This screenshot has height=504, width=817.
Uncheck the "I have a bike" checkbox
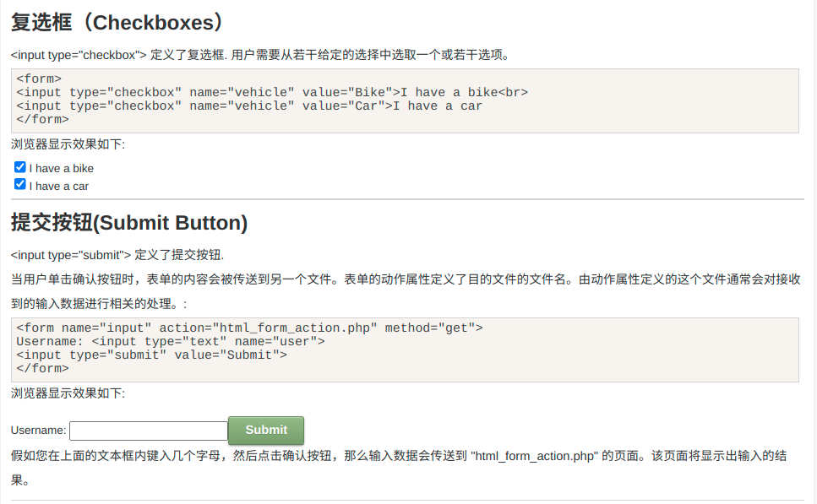click(x=20, y=167)
